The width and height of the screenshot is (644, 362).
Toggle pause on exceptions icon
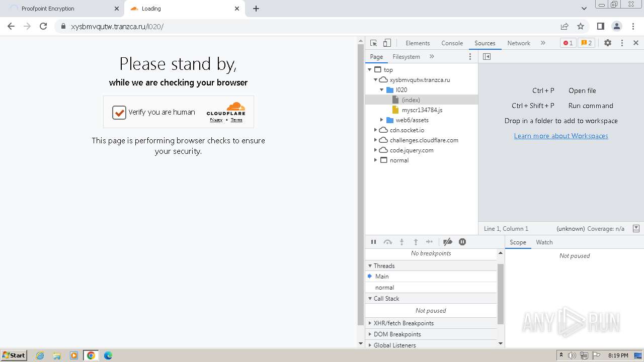tap(462, 242)
